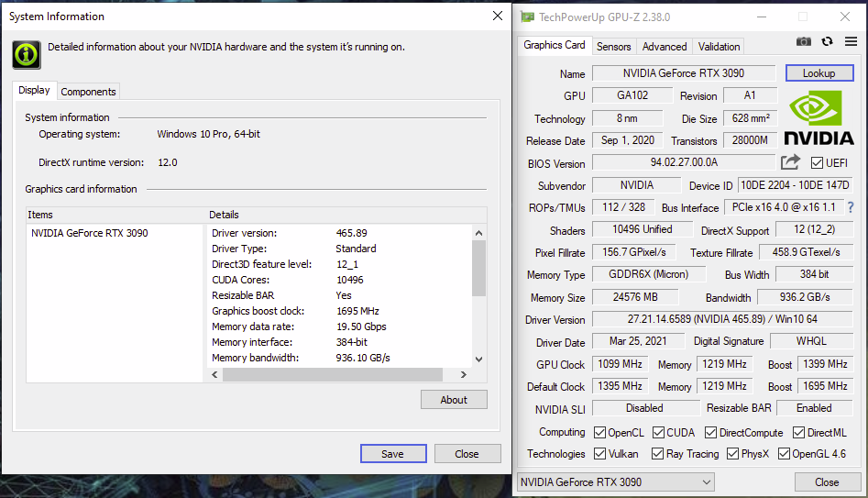Image resolution: width=868 pixels, height=498 pixels.
Task: Click the horizontal scroll left arrow
Action: [214, 375]
